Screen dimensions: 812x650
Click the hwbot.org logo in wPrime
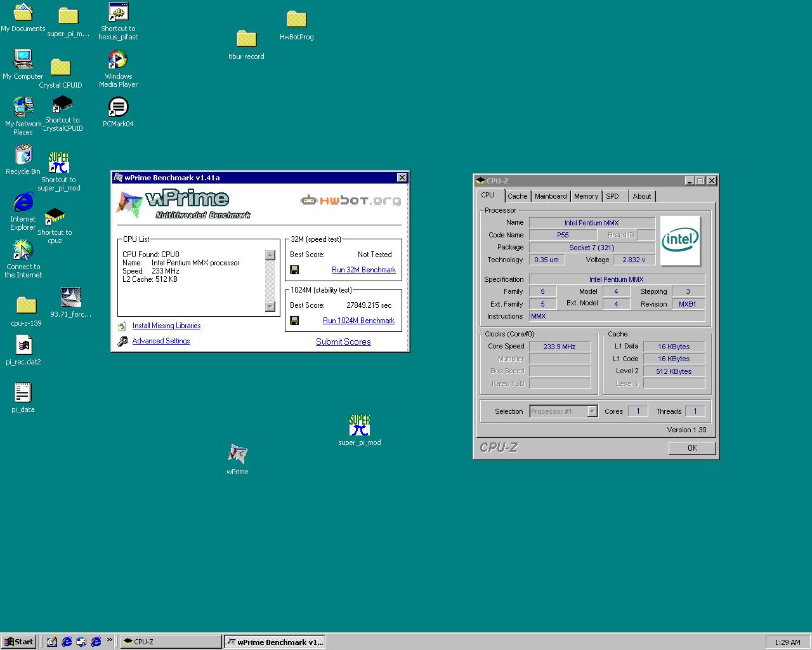tap(350, 201)
